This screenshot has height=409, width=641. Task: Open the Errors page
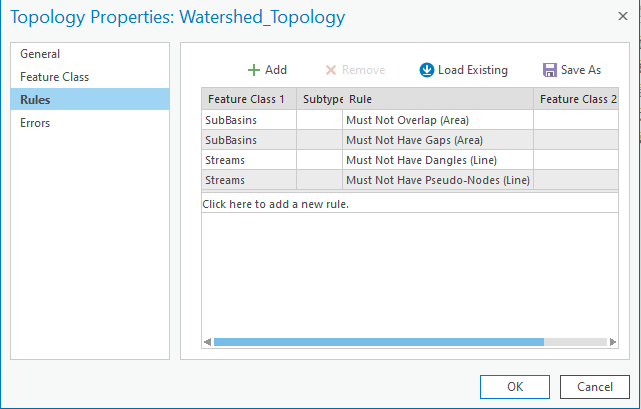pos(35,123)
